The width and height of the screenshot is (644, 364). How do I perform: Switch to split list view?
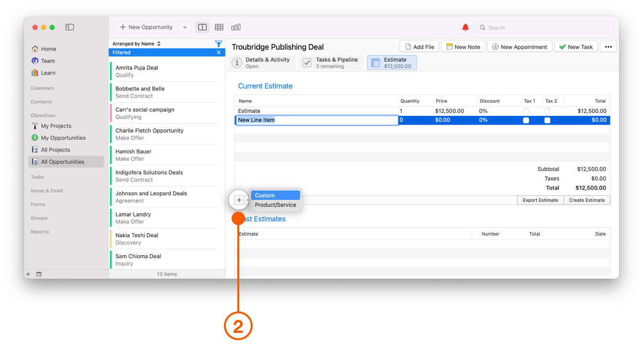coord(202,27)
